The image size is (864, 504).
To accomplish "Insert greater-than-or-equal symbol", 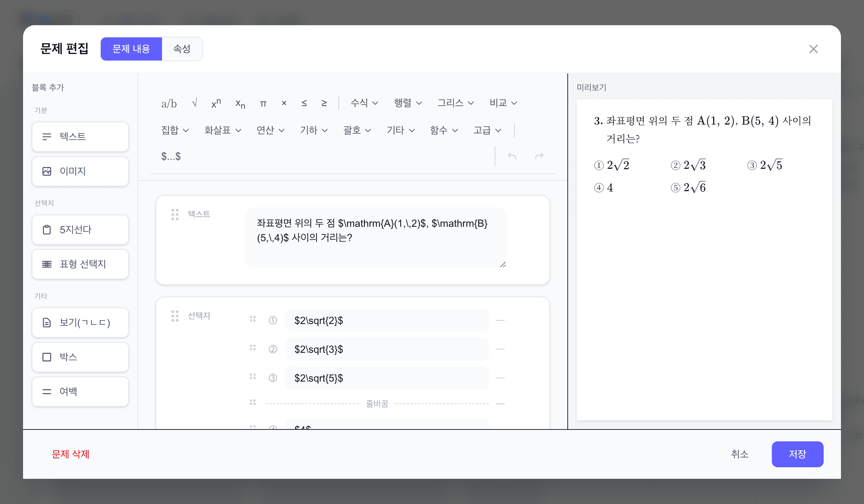I will point(324,103).
